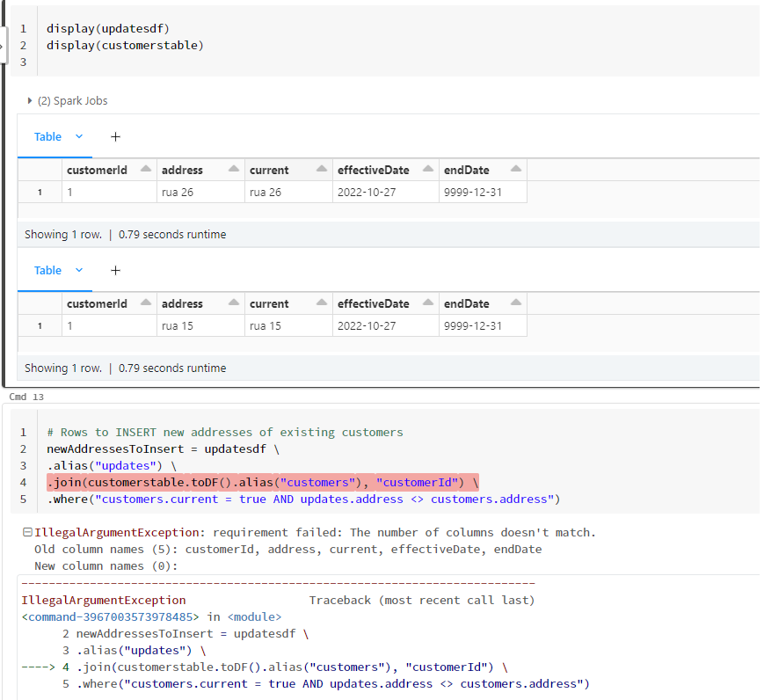
Task: Sort effectiveDate column in the rua 15 table
Action: coord(427,303)
